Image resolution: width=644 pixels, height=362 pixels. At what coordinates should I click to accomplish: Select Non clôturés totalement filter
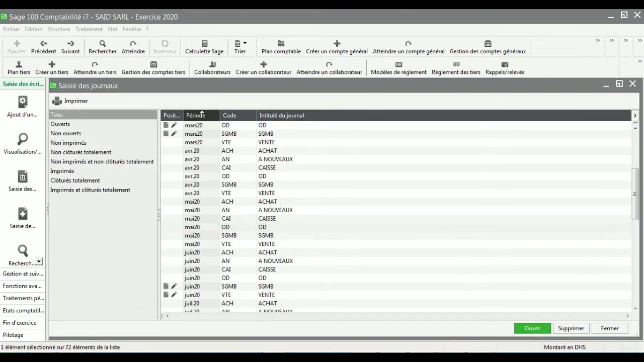[x=103, y=152]
